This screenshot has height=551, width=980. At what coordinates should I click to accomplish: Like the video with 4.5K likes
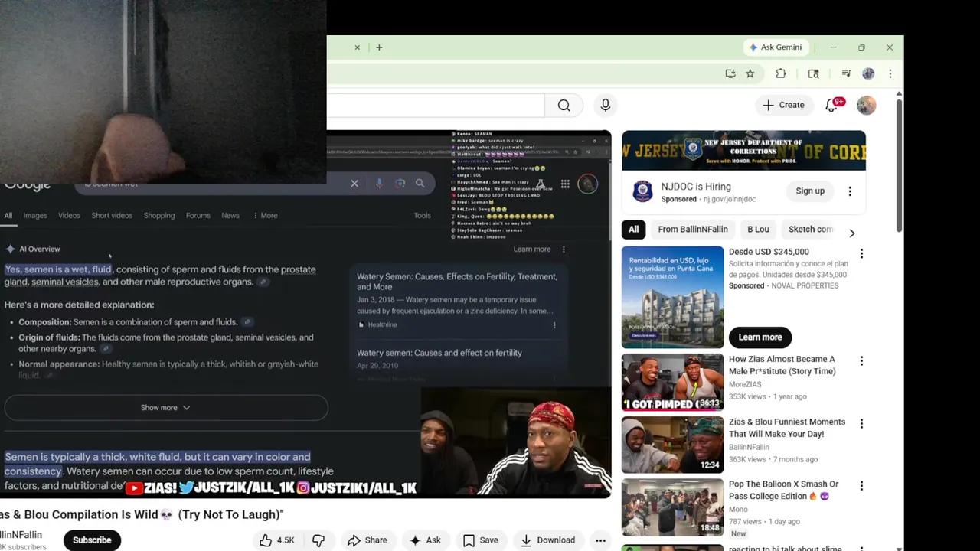coord(278,540)
